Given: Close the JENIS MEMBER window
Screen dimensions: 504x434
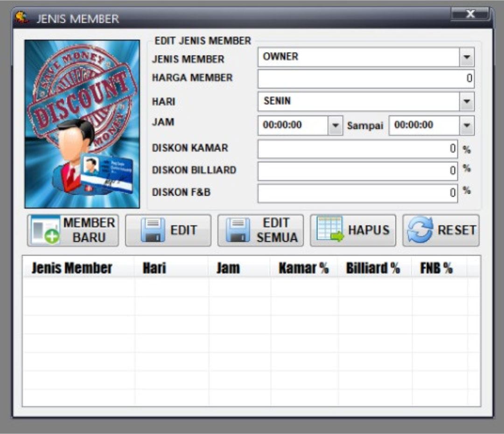Looking at the screenshot, I should (470, 14).
